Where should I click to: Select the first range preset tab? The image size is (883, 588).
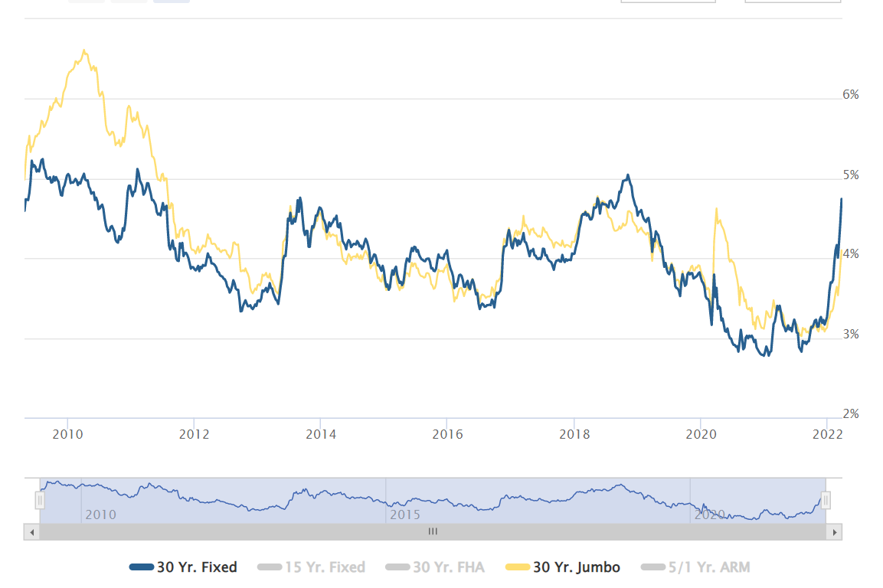86,4
